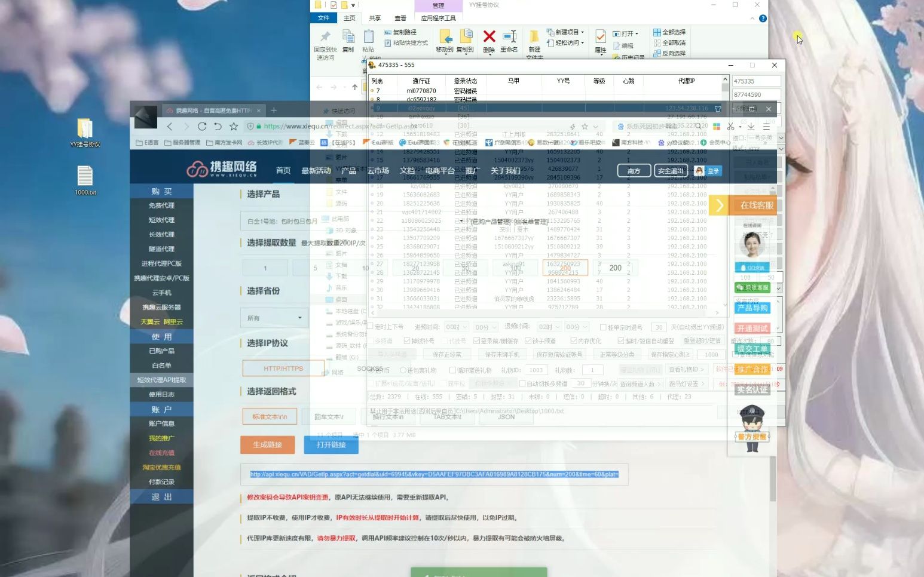This screenshot has height=577, width=924.
Task: Click the input field showing 87744590
Action: click(756, 94)
